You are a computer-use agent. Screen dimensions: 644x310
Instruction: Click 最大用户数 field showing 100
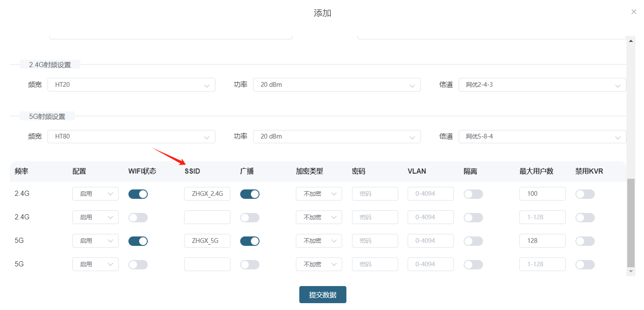click(x=542, y=194)
